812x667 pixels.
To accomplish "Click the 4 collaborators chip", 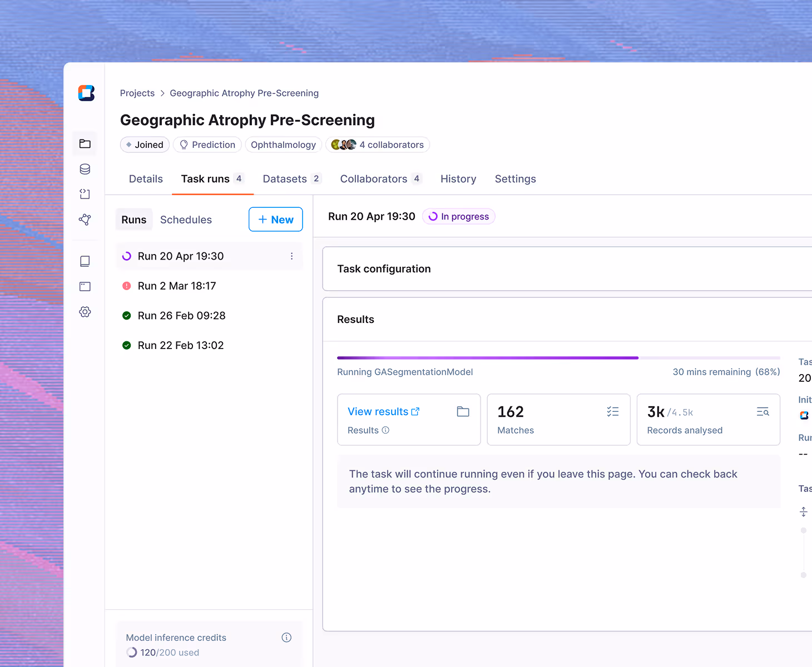I will (378, 145).
